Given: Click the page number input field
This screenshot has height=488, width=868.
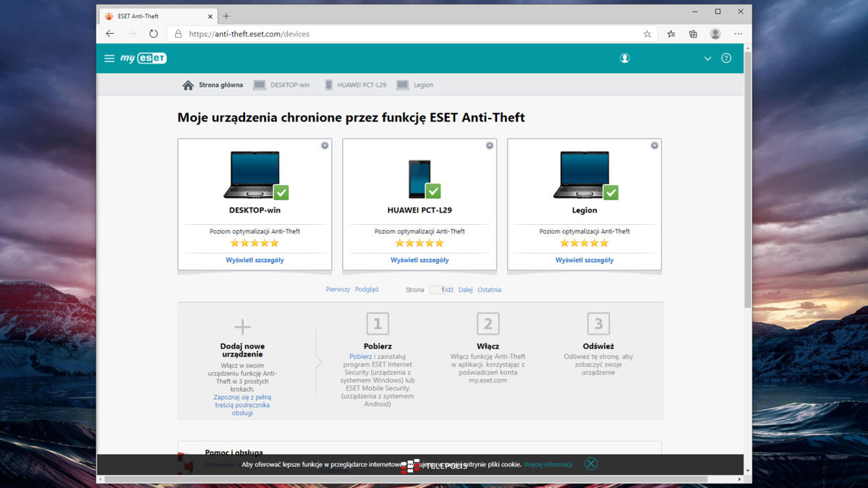Looking at the screenshot, I should click(436, 290).
